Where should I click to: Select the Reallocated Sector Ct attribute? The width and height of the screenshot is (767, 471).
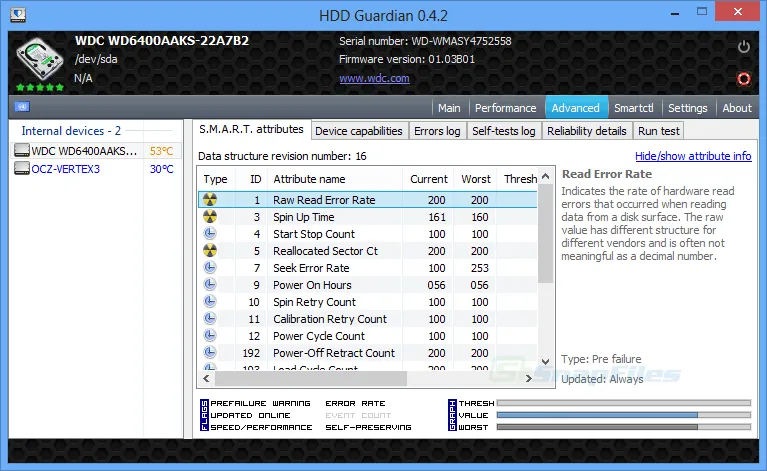368,251
